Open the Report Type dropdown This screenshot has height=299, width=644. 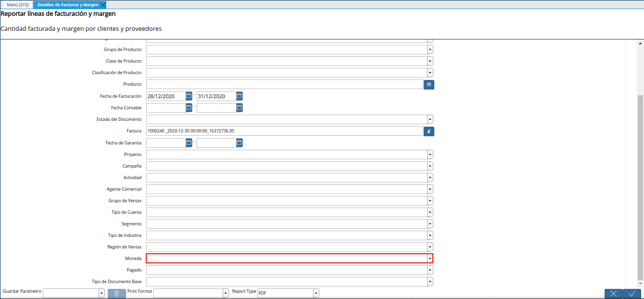pos(316,293)
